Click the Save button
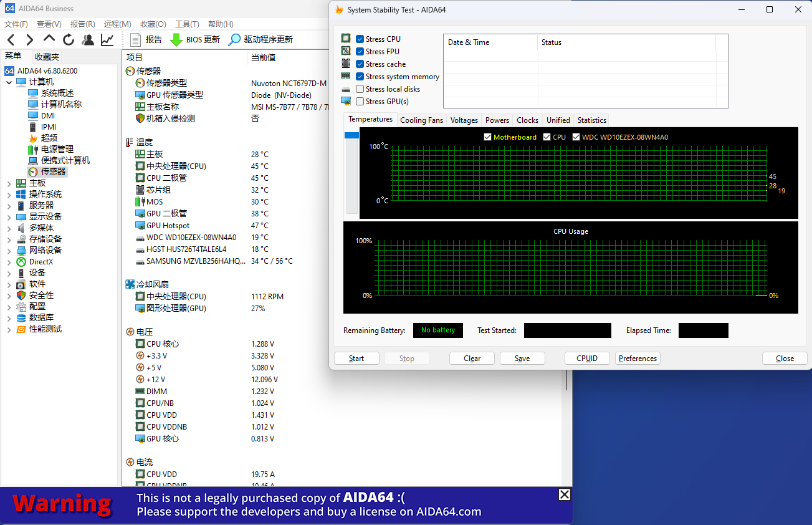The width and height of the screenshot is (812, 525). point(522,359)
